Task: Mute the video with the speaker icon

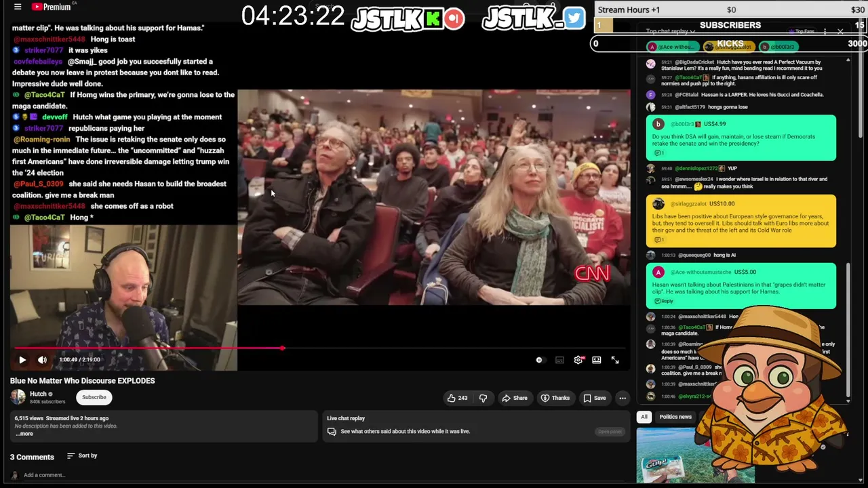Action: point(42,360)
